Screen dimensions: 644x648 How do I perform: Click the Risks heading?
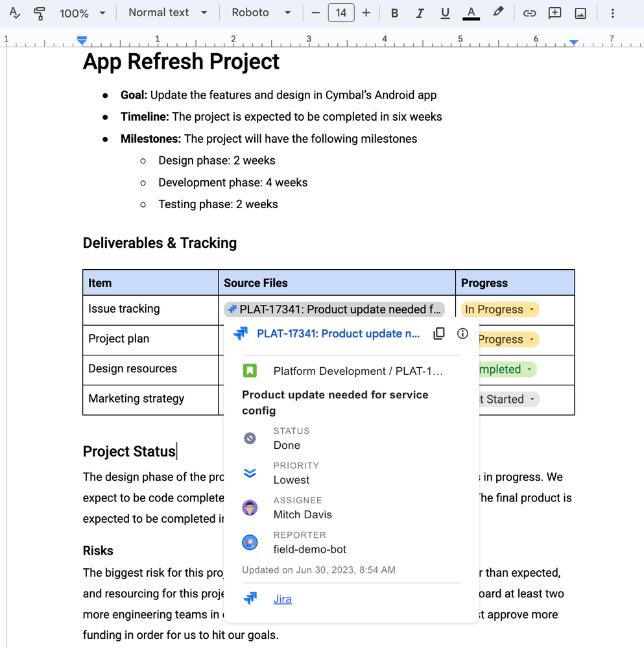pos(98,551)
